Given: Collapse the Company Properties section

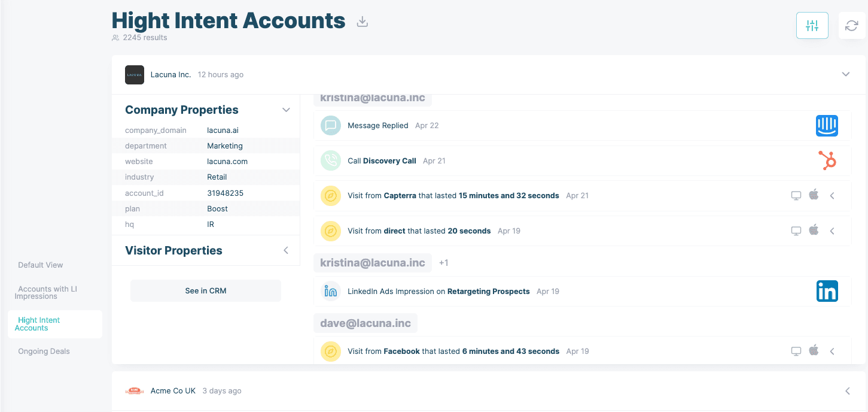Looking at the screenshot, I should point(286,110).
